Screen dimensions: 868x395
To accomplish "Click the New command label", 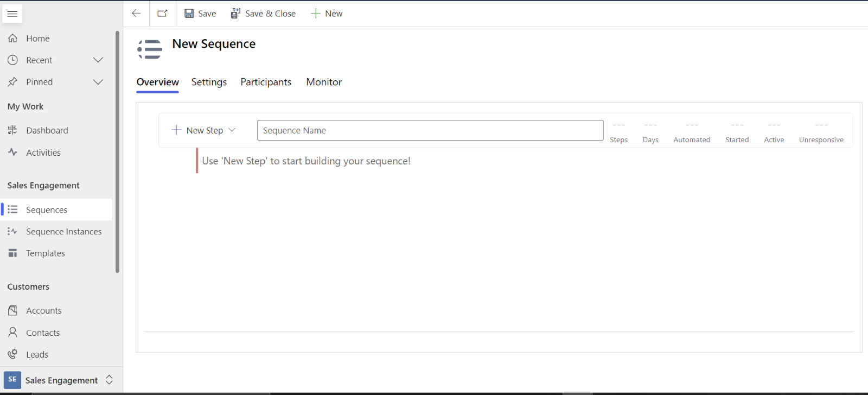I will point(334,14).
